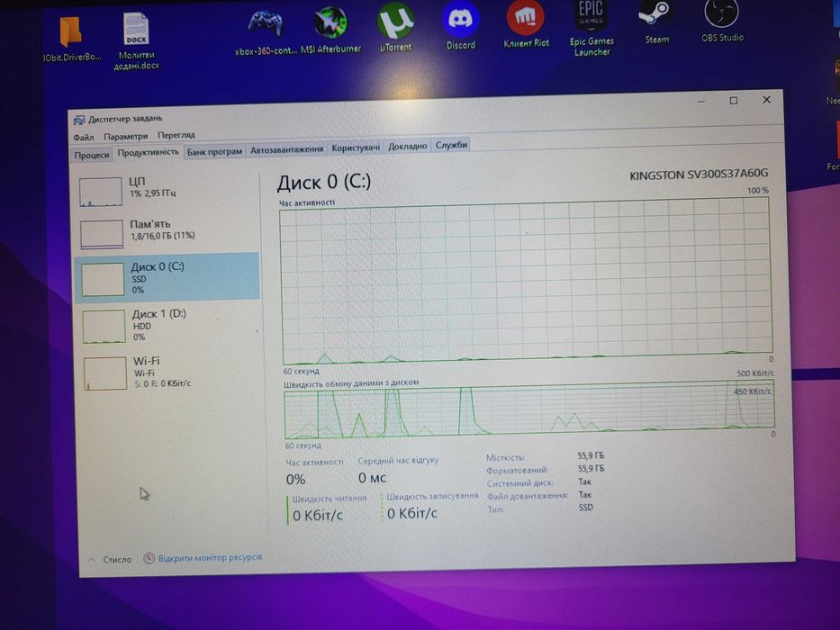Image resolution: width=840 pixels, height=630 pixels.
Task: Open the Автозавантаження tab
Action: pos(286,149)
